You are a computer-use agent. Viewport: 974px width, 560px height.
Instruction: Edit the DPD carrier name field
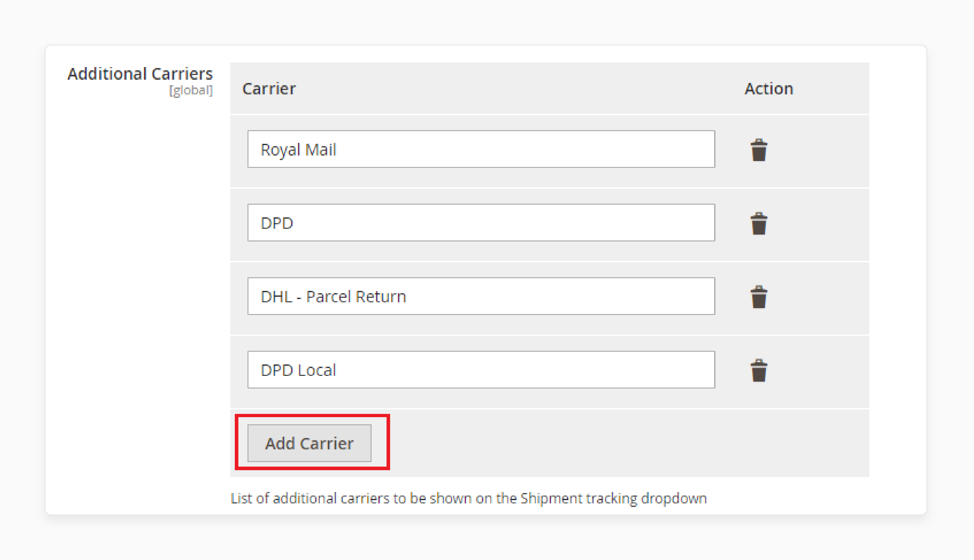pos(481,223)
